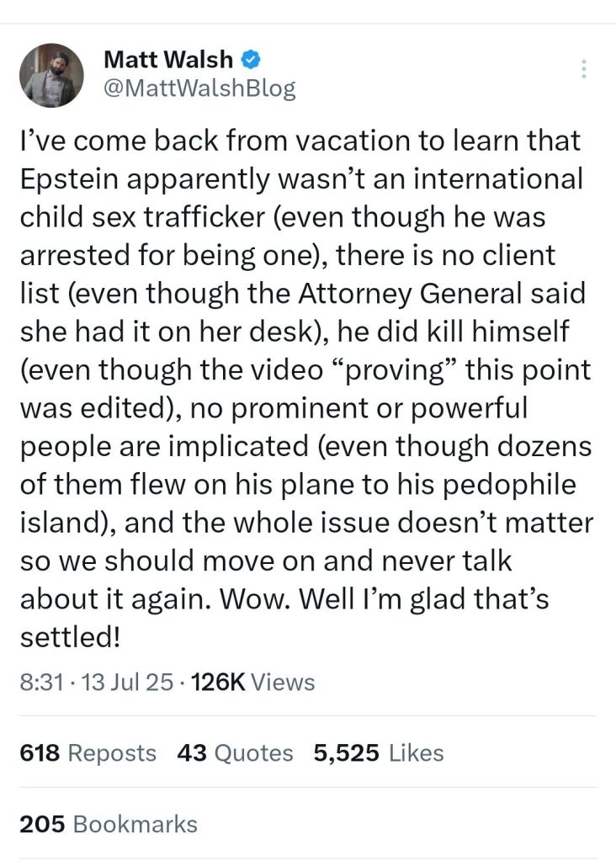Open Matt Walsh's profile picture
The width and height of the screenshot is (616, 861).
tap(51, 76)
